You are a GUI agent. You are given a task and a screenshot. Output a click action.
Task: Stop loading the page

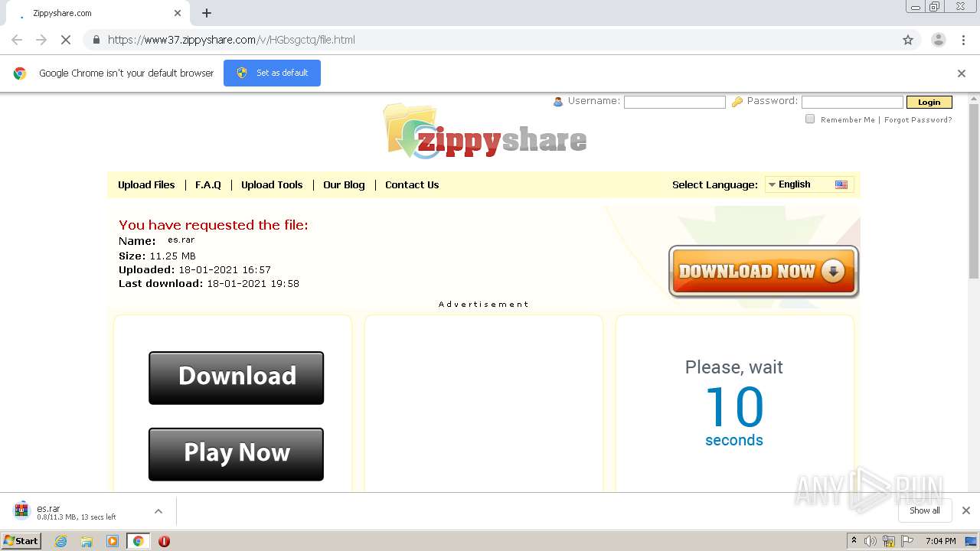point(66,40)
